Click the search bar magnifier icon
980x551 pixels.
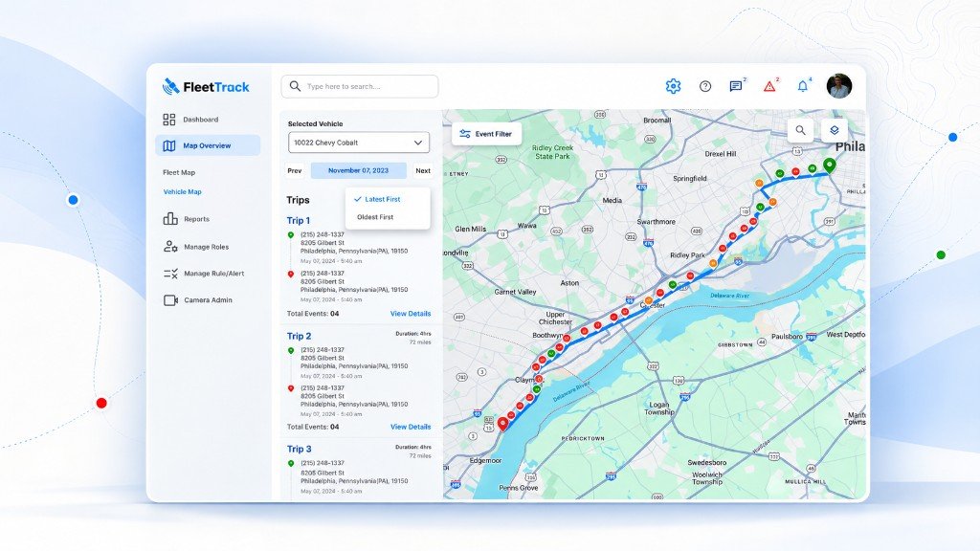[x=295, y=86]
